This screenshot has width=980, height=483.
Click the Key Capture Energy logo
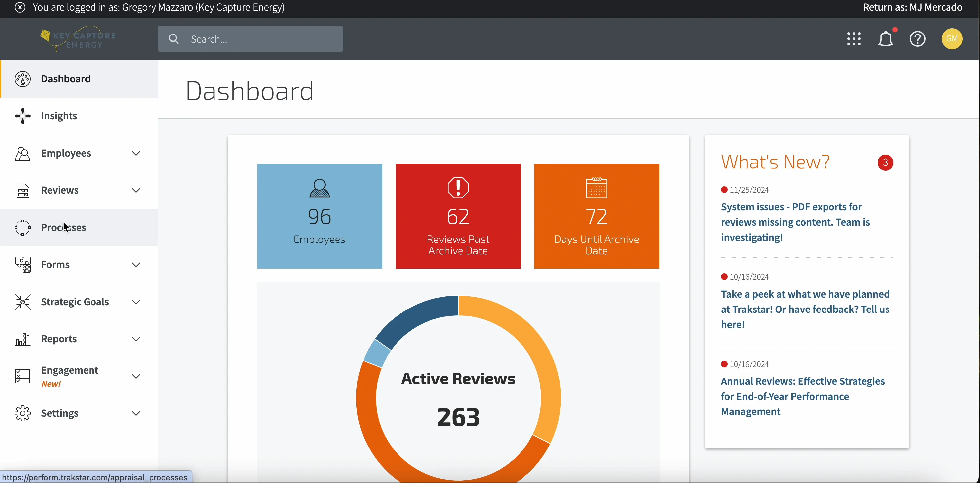[x=78, y=39]
